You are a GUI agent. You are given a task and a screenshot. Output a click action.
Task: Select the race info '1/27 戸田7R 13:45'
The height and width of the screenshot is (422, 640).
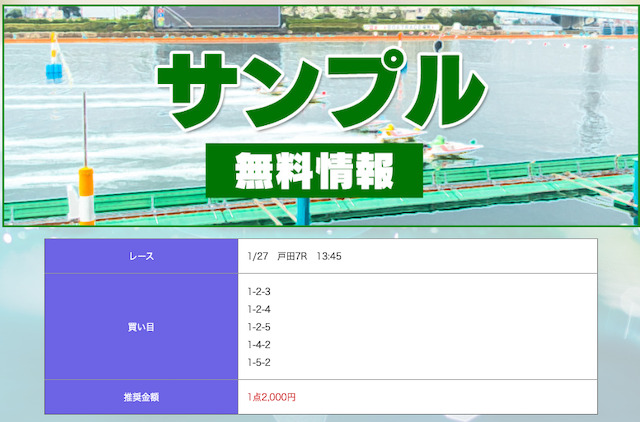click(294, 256)
